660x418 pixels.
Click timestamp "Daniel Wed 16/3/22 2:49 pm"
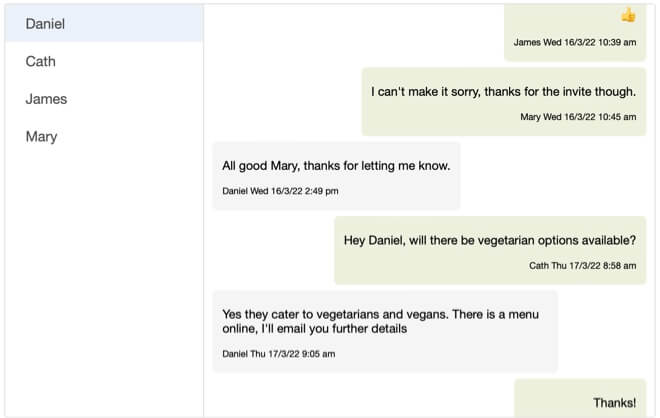[x=280, y=191]
